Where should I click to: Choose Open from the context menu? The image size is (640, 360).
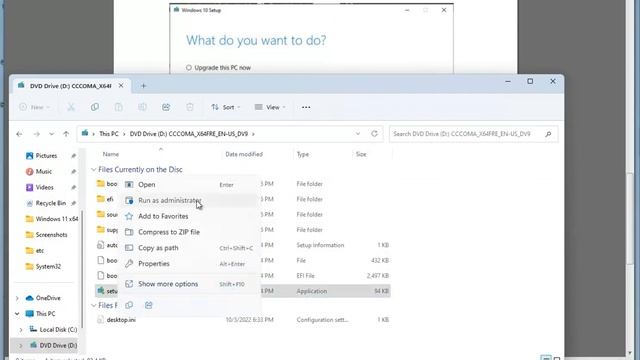(x=189, y=184)
